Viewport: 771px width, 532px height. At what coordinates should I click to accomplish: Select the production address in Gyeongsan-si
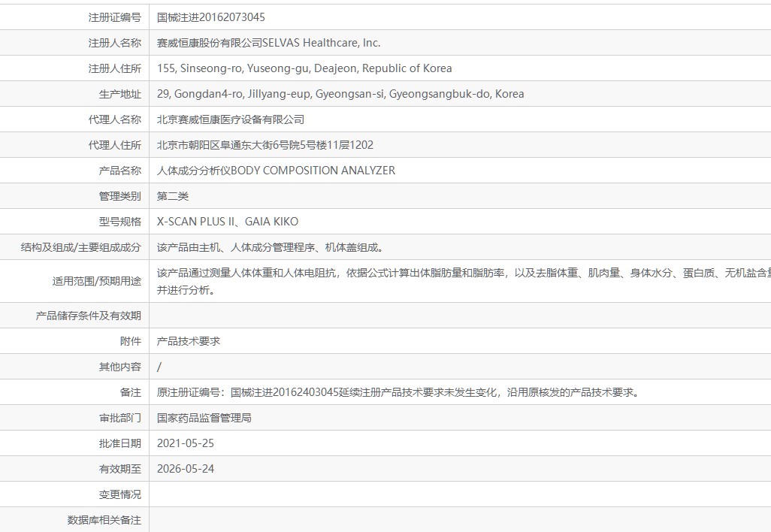pos(340,94)
